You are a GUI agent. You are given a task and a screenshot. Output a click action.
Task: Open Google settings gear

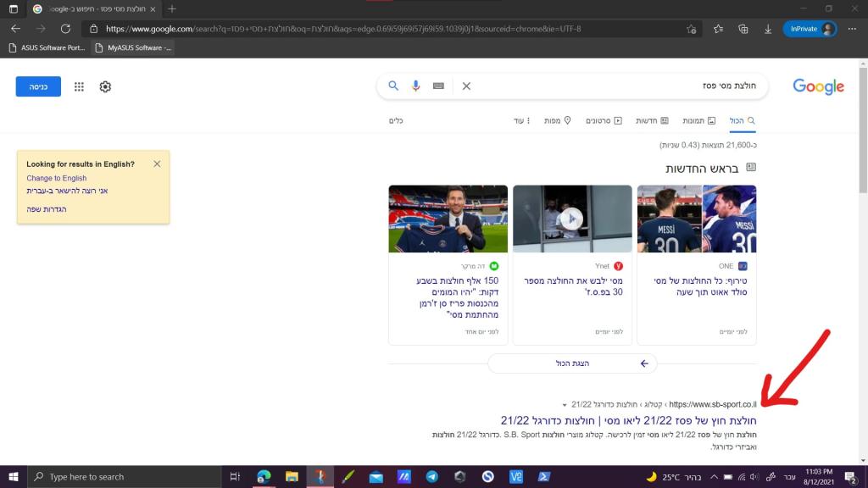(105, 87)
